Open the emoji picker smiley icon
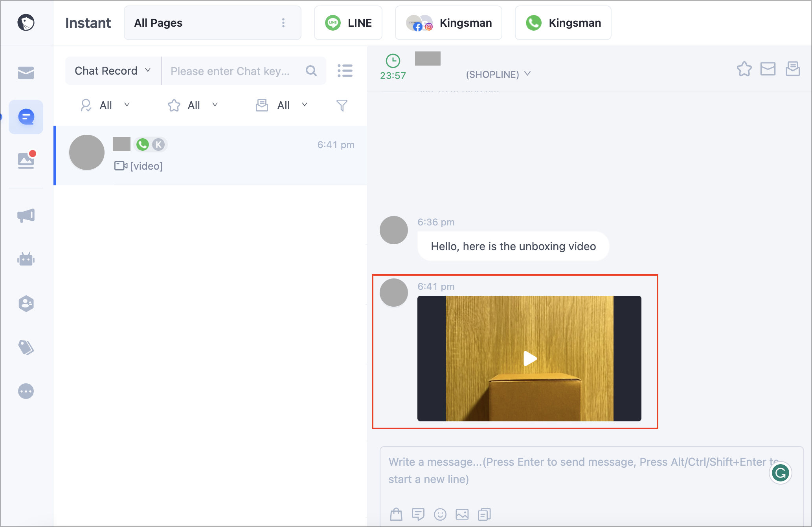The image size is (812, 527). click(x=440, y=514)
